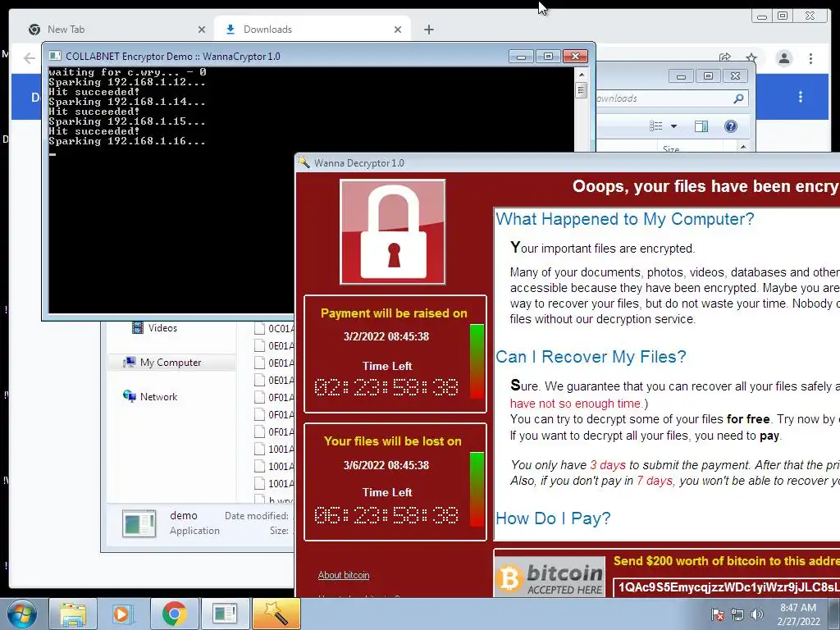Image resolution: width=840 pixels, height=630 pixels.
Task: Click the 3/6/2022 08:45:38 files lost date
Action: pyautogui.click(x=386, y=465)
